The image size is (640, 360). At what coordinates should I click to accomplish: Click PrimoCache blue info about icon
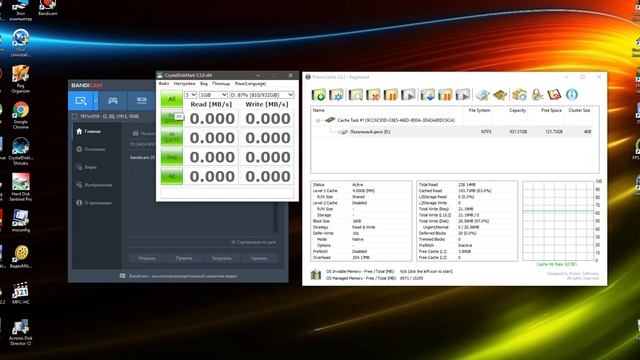pyautogui.click(x=572, y=95)
